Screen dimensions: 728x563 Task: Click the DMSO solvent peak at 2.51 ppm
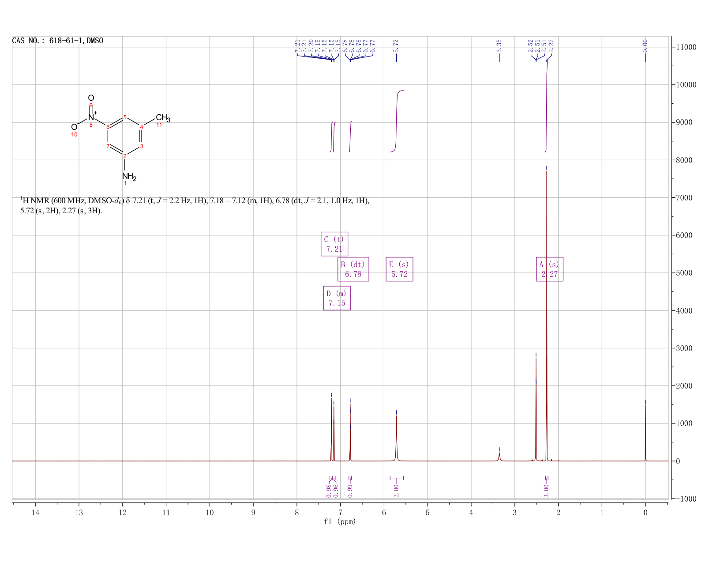[536, 408]
